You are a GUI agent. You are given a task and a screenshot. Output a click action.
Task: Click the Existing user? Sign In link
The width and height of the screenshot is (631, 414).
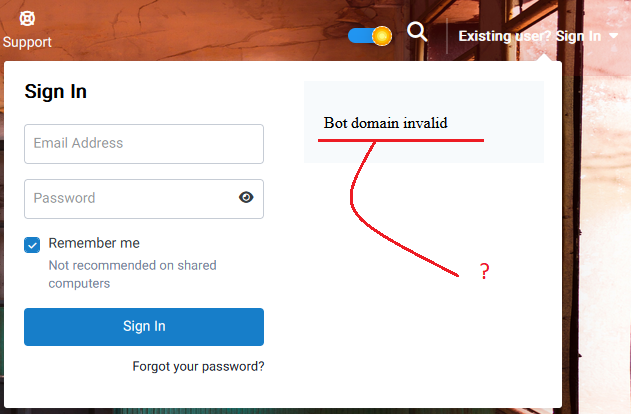[x=529, y=36]
